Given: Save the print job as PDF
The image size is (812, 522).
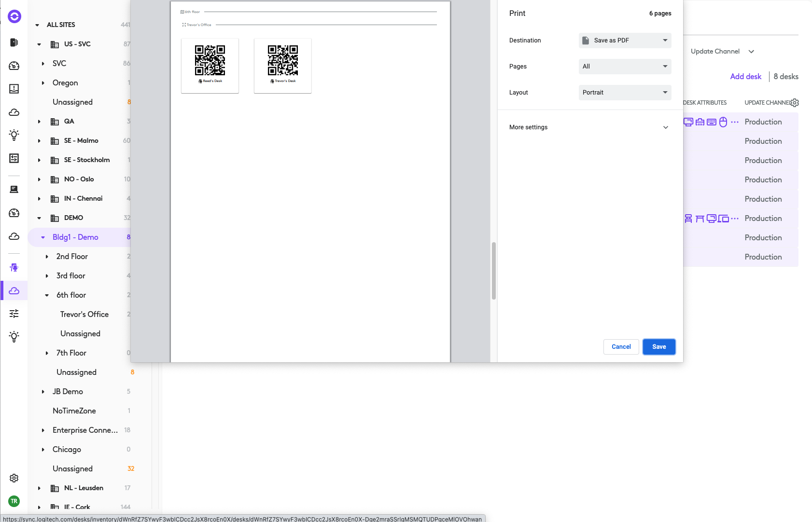Looking at the screenshot, I should [x=658, y=346].
